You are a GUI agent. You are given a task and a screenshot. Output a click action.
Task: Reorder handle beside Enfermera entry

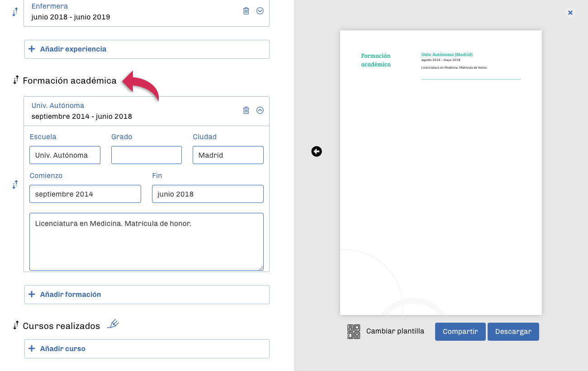click(15, 12)
